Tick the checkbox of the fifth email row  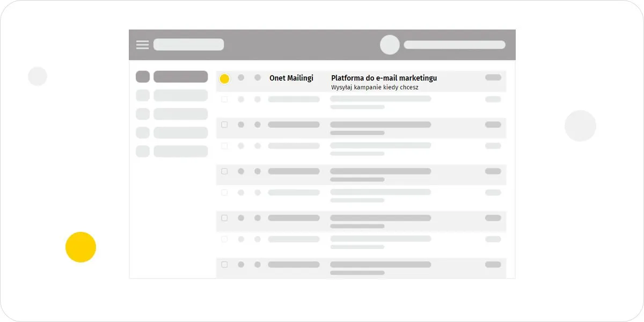pos(224,171)
